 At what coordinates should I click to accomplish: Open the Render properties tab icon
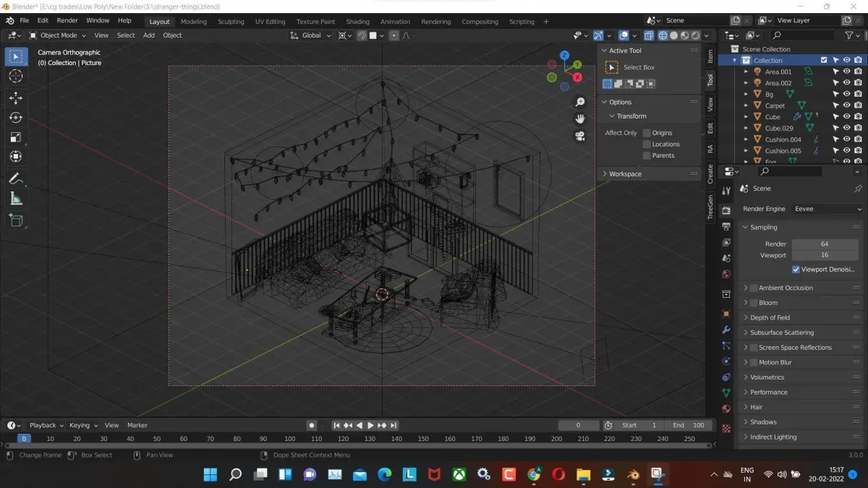726,210
